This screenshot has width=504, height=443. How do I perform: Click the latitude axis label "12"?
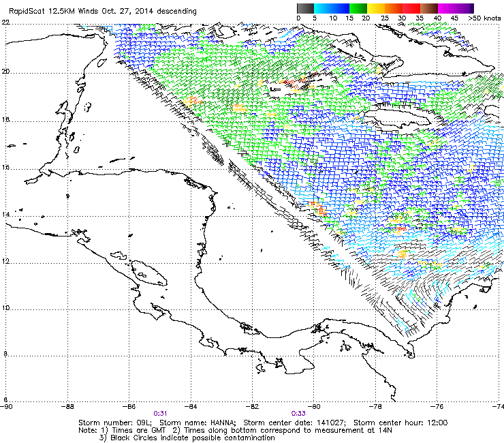tap(5, 261)
